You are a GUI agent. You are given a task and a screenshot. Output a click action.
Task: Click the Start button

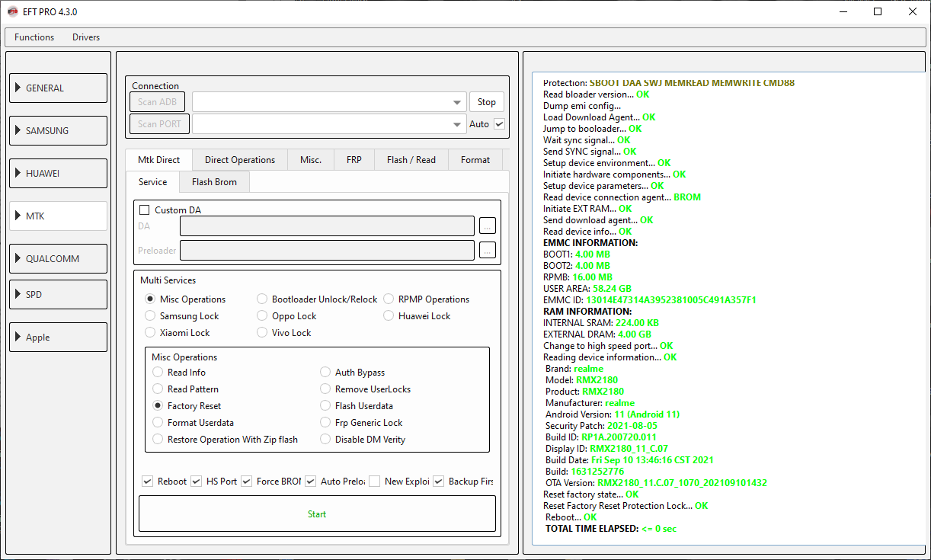[317, 514]
